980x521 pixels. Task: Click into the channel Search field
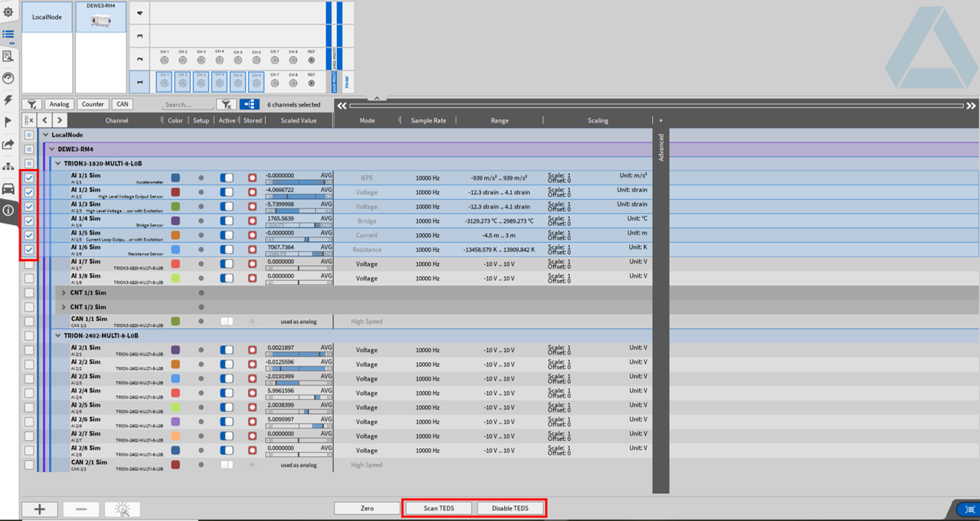188,105
